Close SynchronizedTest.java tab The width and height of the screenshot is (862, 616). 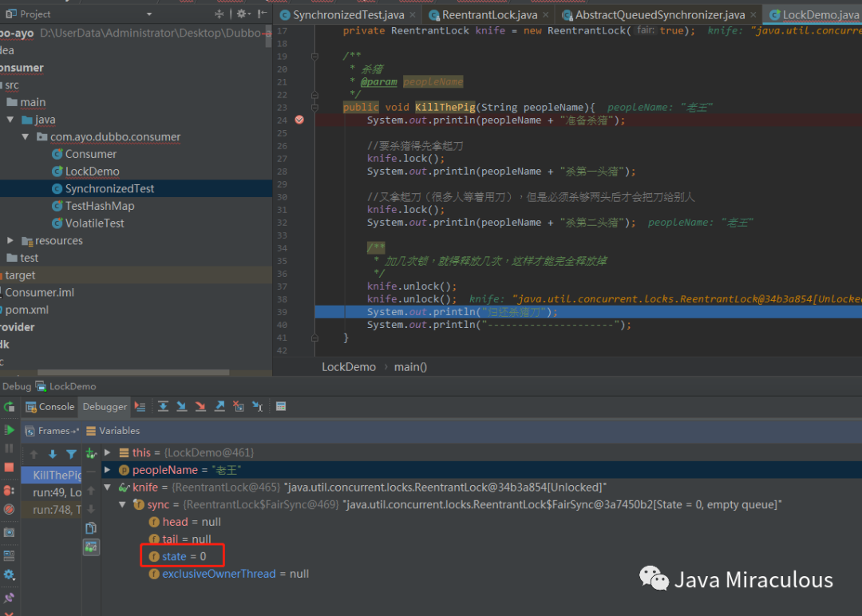[x=413, y=15]
